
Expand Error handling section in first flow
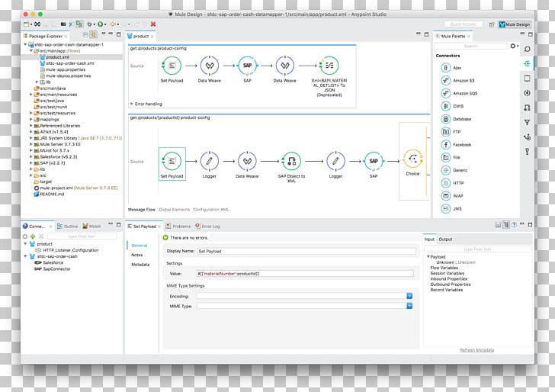click(x=132, y=104)
